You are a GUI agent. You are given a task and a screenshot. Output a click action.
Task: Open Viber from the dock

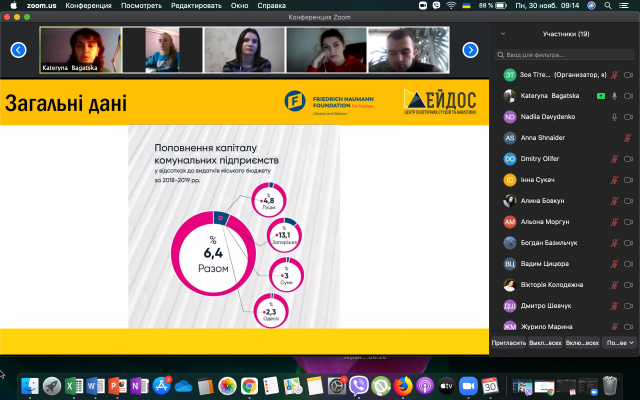tap(359, 386)
